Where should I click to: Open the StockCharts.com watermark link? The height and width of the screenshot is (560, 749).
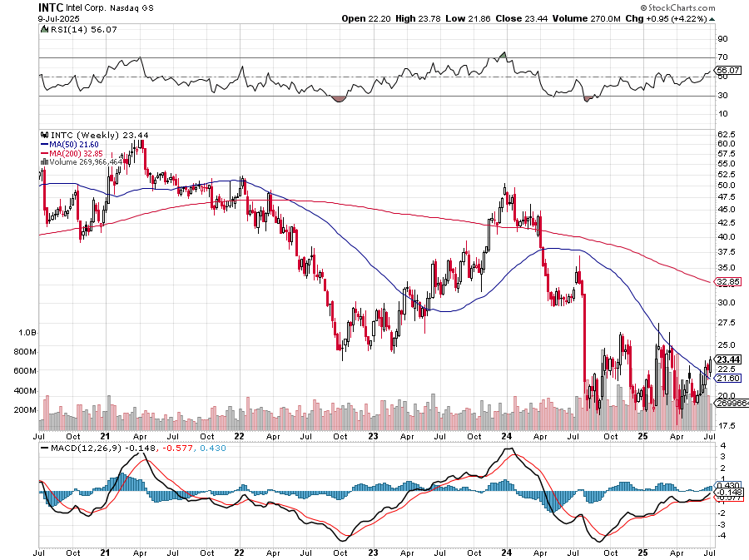click(677, 7)
